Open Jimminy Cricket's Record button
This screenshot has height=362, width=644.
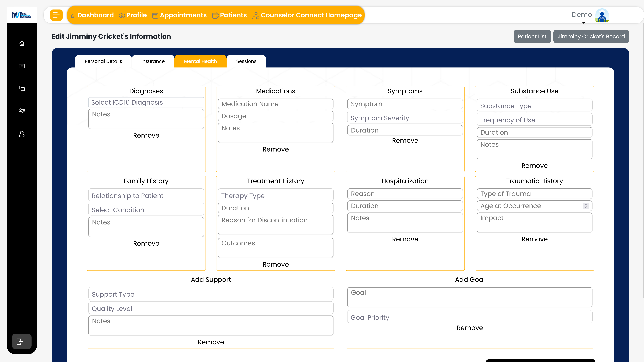coord(591,36)
